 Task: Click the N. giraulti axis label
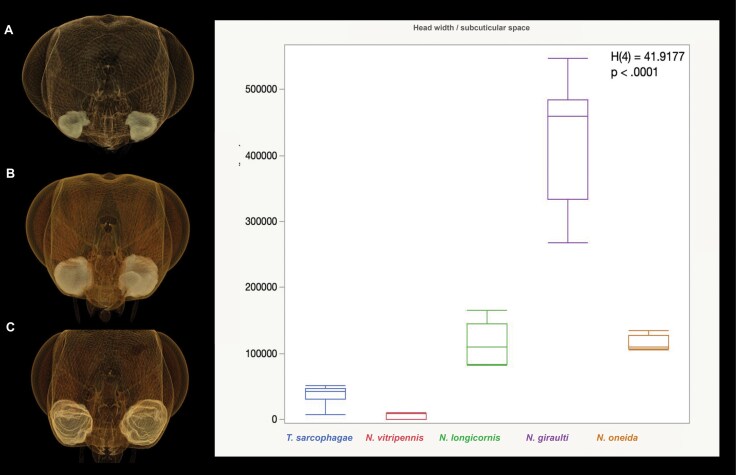click(x=547, y=438)
